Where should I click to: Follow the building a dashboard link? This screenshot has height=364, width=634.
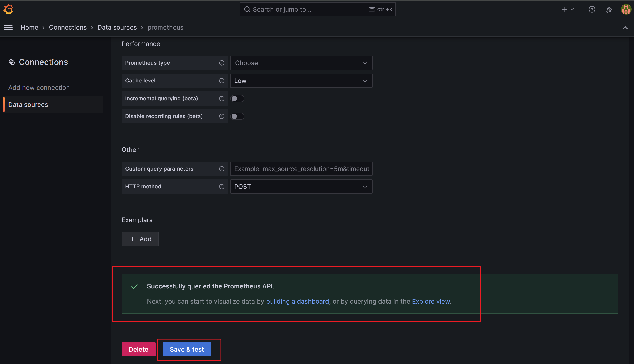pos(297,301)
